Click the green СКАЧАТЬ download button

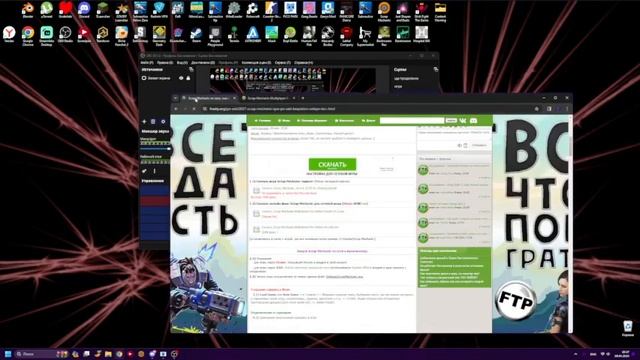(332, 164)
